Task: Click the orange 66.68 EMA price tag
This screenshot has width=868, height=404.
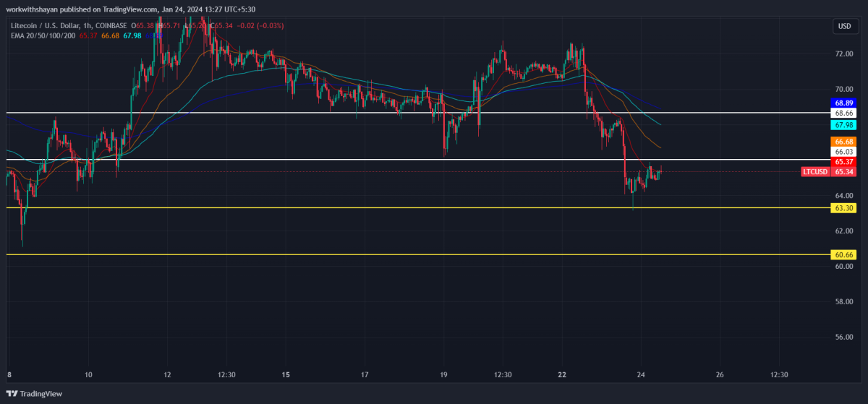Action: click(x=844, y=142)
